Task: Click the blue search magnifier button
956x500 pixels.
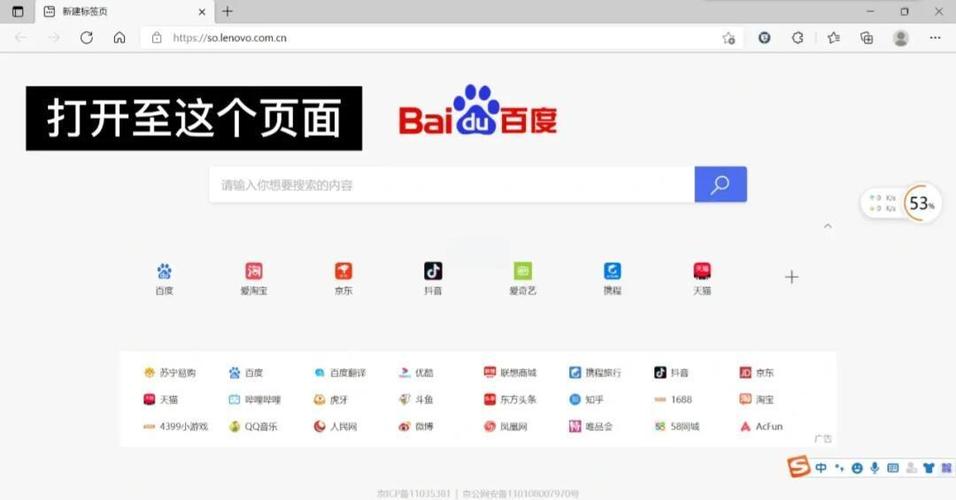Action: (720, 185)
